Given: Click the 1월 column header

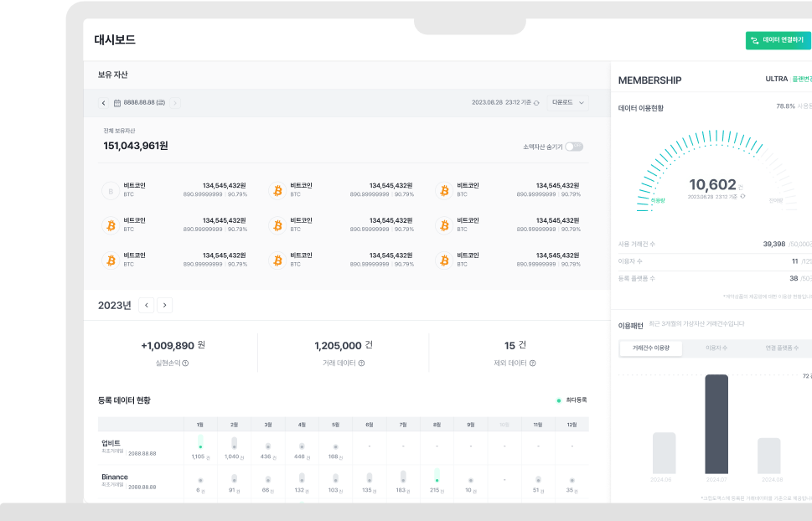Looking at the screenshot, I should click(200, 425).
